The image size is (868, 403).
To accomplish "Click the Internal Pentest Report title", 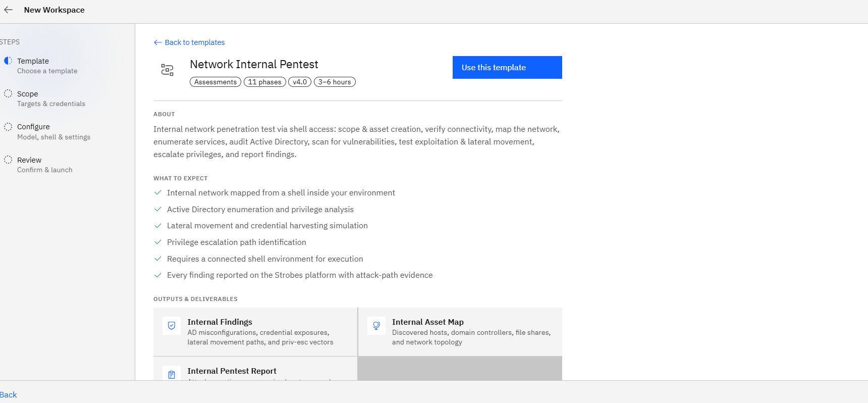I will (232, 371).
